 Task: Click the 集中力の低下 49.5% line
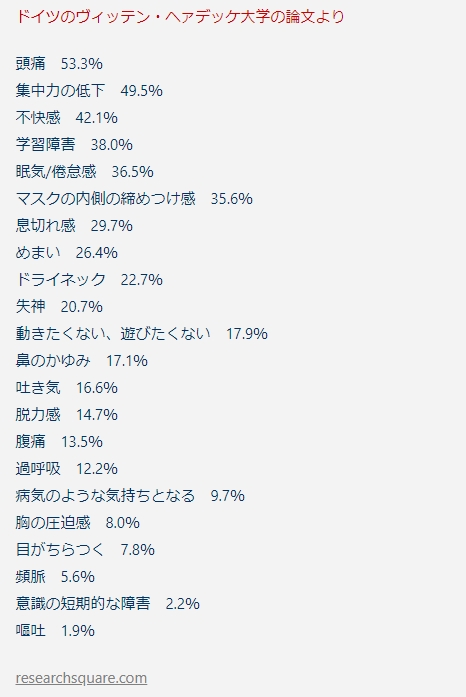(x=89, y=91)
